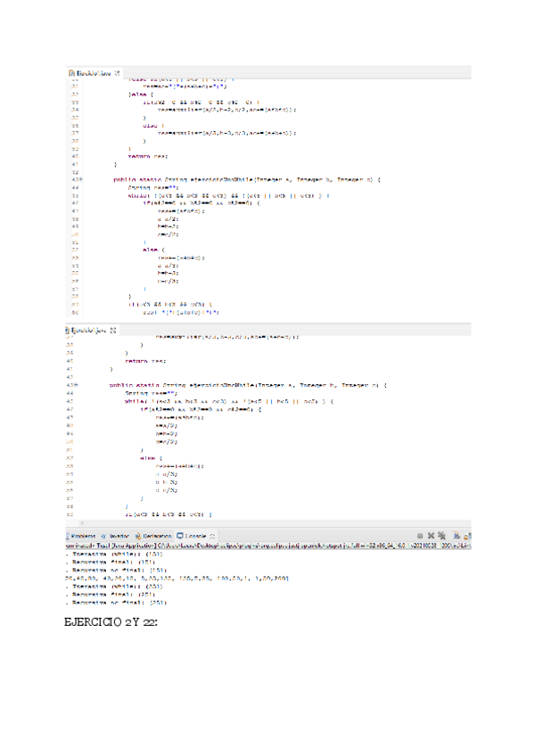This screenshot has height=756, width=535.
Task: Close the upper Ejercicio1.java editor tab
Action: click(117, 73)
